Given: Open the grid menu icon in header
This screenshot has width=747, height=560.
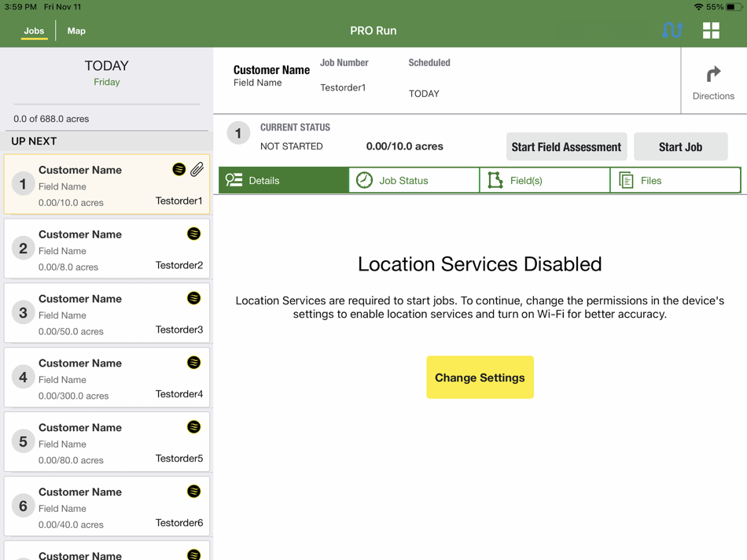Looking at the screenshot, I should click(x=711, y=31).
